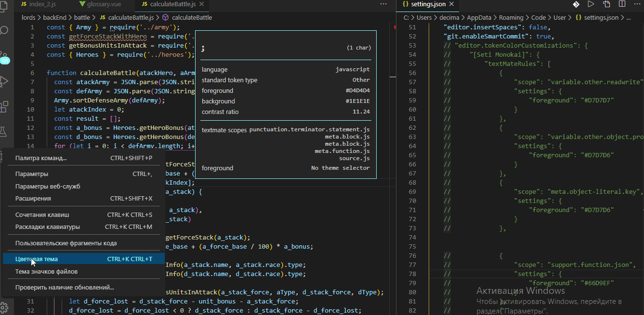Click the Run triangle icon in editor toolbar
The width and height of the screenshot is (644, 315).
click(x=591, y=4)
